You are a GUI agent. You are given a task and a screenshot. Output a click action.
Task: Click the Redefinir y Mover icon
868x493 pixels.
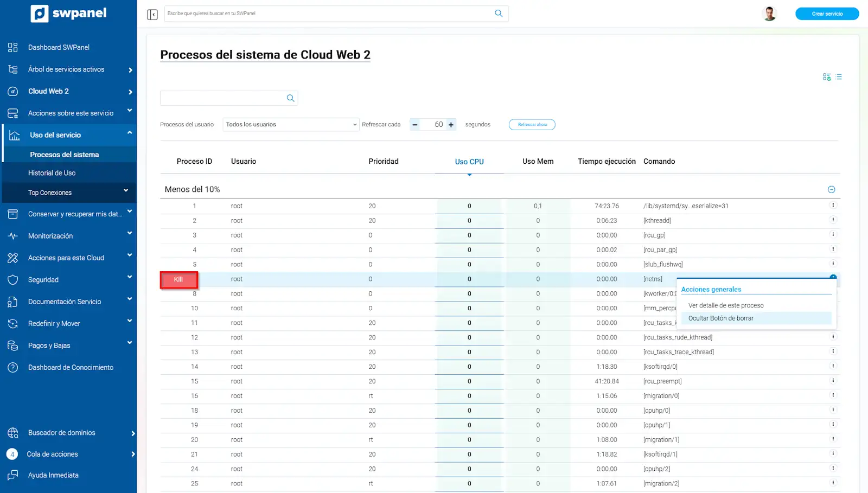[x=13, y=324]
